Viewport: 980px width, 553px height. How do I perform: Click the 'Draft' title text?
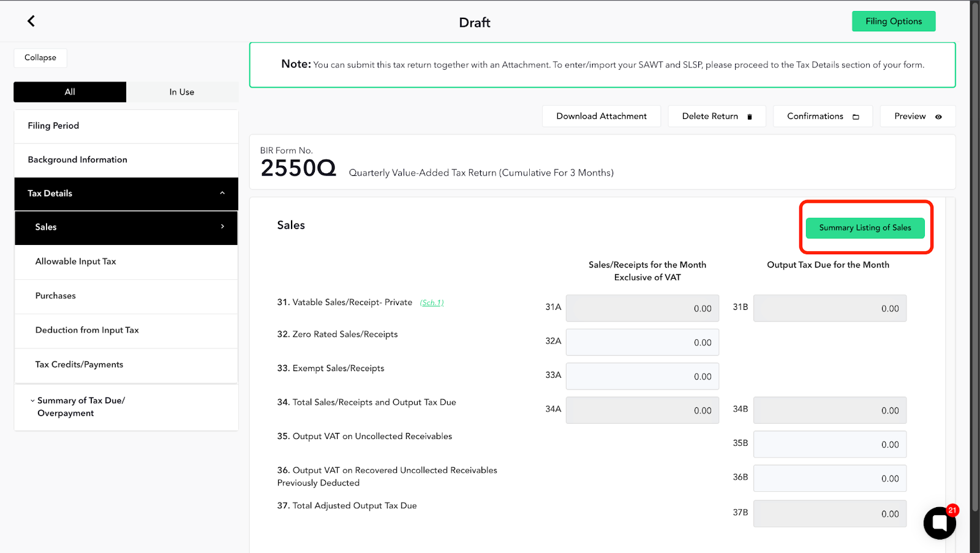coord(475,23)
